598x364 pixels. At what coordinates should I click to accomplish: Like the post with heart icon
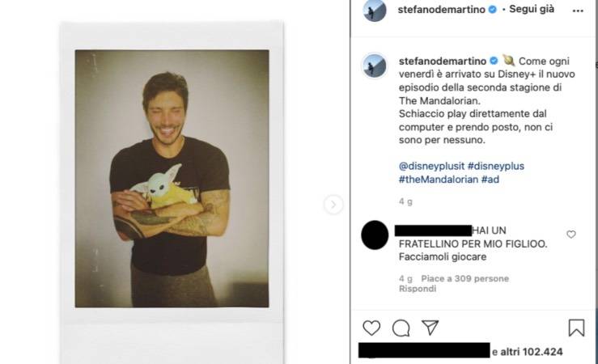pyautogui.click(x=371, y=328)
